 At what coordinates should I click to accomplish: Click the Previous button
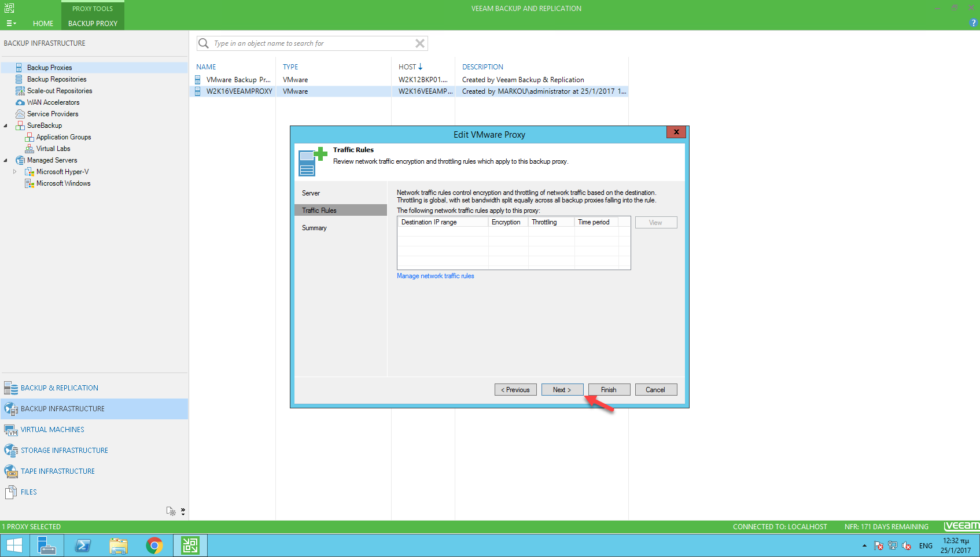[515, 390]
